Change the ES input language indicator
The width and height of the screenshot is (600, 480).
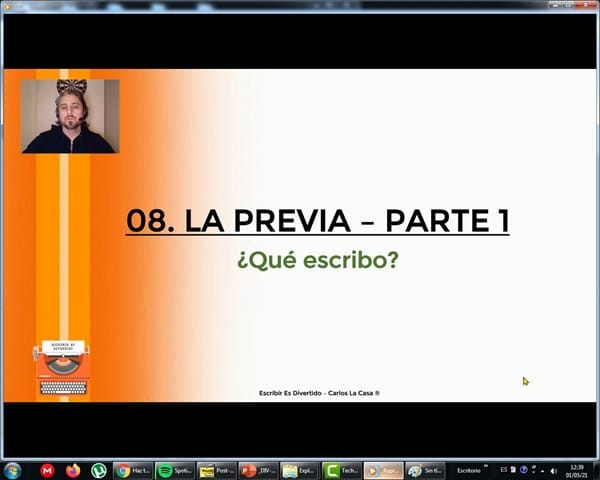point(504,470)
